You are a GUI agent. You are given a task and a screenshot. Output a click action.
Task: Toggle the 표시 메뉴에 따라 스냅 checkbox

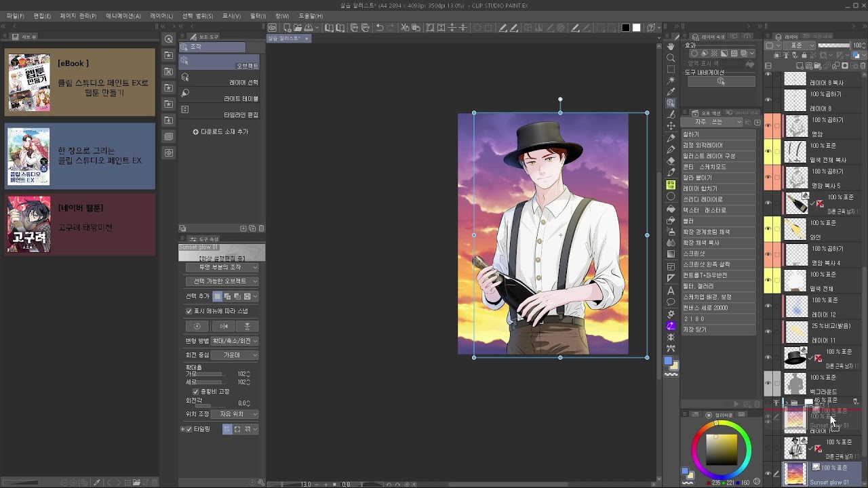tap(189, 311)
